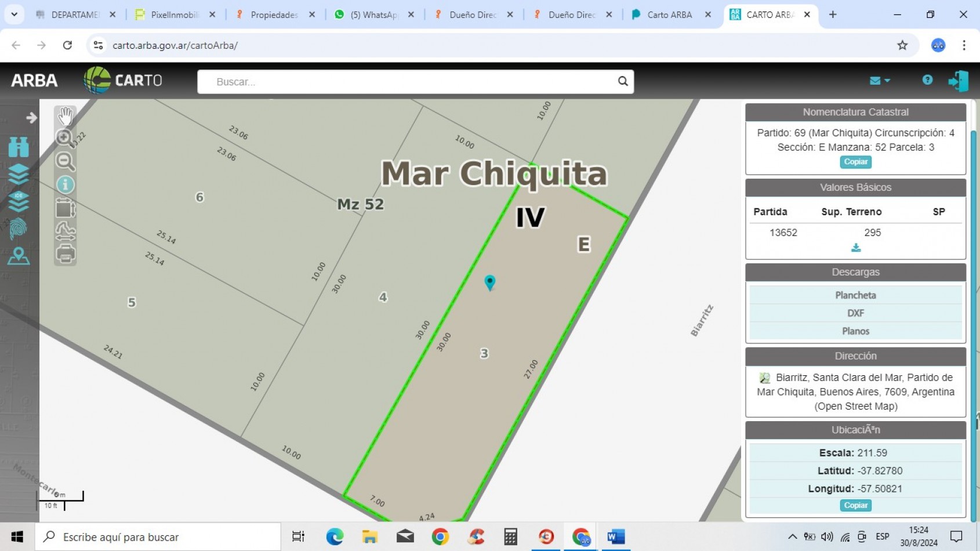Download the DXF file
Image resolution: width=980 pixels, height=551 pixels.
point(855,313)
